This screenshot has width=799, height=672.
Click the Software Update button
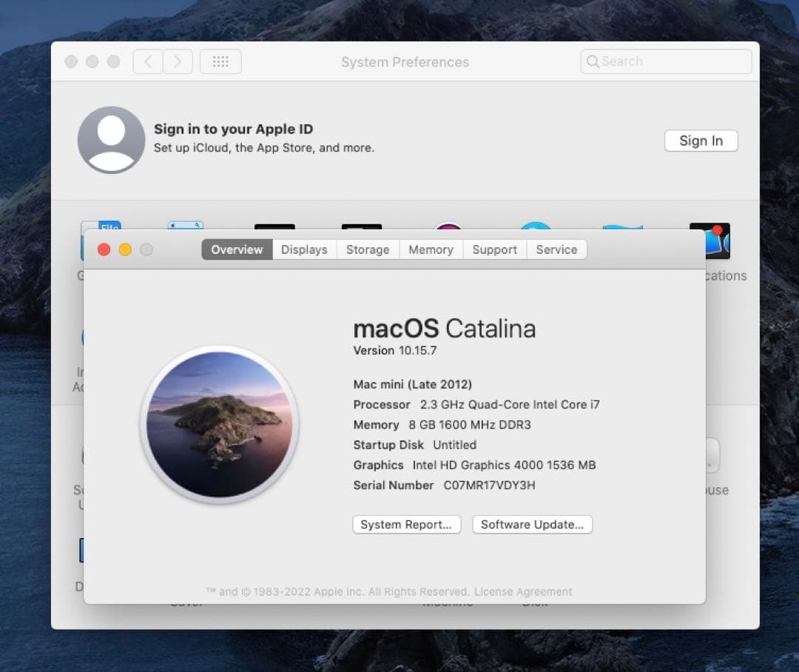532,524
